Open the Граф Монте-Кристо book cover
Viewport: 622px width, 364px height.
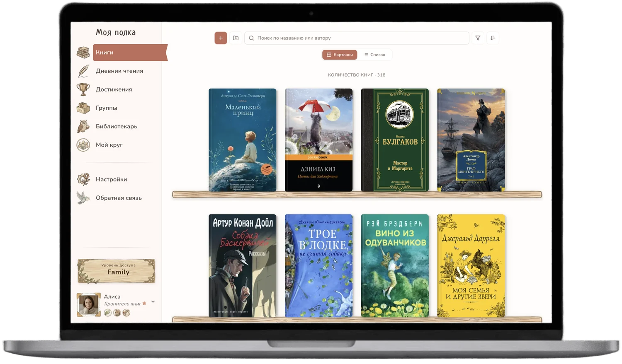pyautogui.click(x=471, y=140)
